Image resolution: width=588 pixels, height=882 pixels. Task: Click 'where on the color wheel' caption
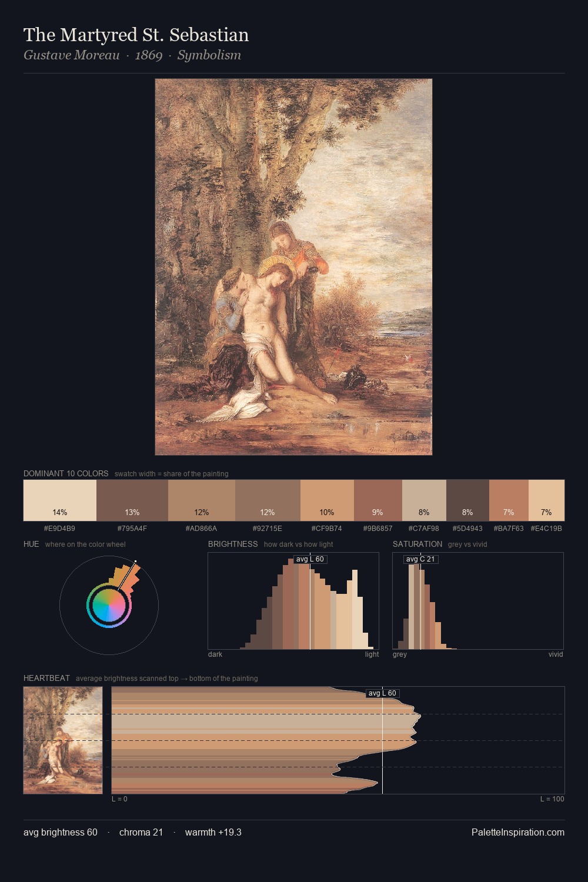85,544
